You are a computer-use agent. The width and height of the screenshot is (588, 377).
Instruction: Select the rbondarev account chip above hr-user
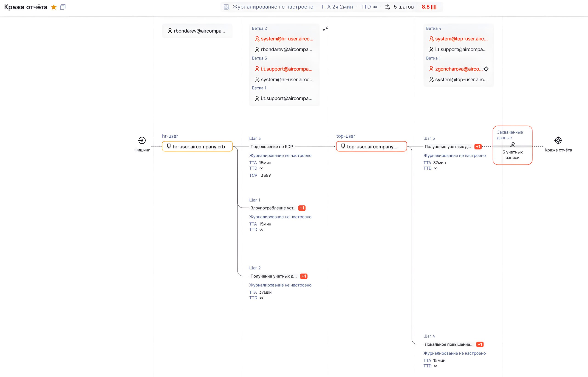[x=197, y=31]
